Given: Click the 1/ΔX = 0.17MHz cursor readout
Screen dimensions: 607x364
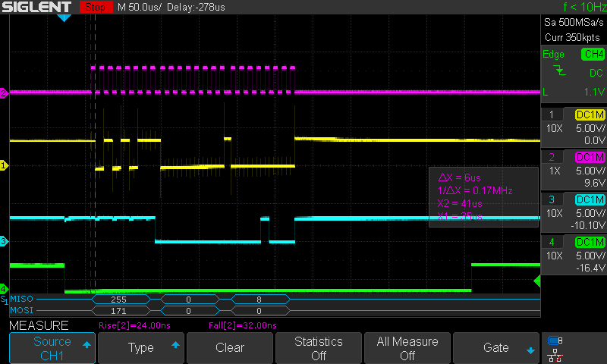Looking at the screenshot, I should coord(475,190).
